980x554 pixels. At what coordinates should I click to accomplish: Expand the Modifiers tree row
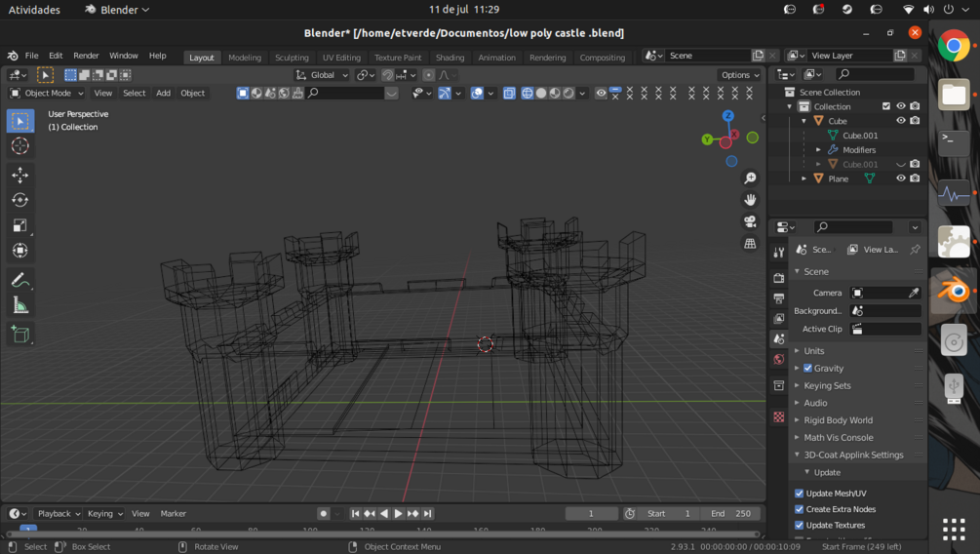818,150
